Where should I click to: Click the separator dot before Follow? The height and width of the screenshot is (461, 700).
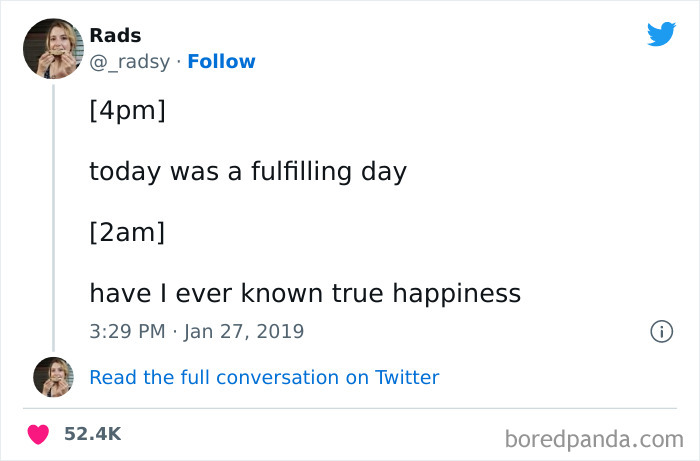[x=179, y=62]
